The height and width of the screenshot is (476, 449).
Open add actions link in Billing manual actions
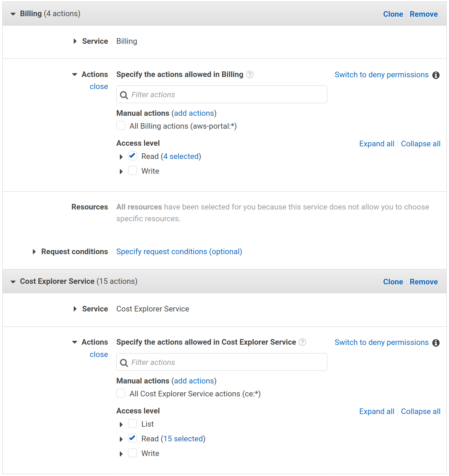tap(194, 113)
